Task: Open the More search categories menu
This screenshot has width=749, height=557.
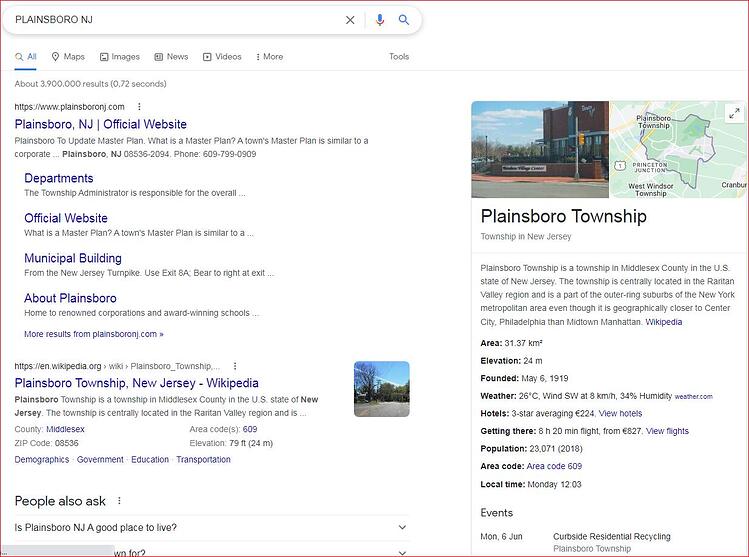Action: (x=269, y=56)
